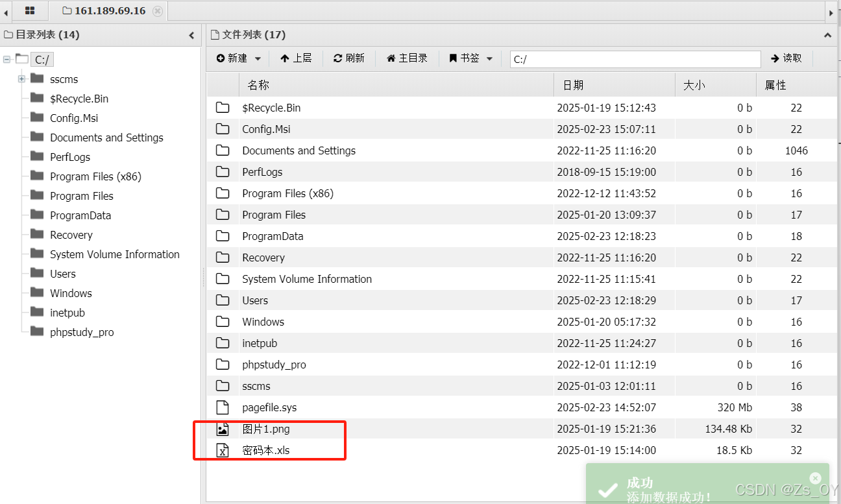Open the 书签 dropdown arrow
841x504 pixels.
[489, 58]
